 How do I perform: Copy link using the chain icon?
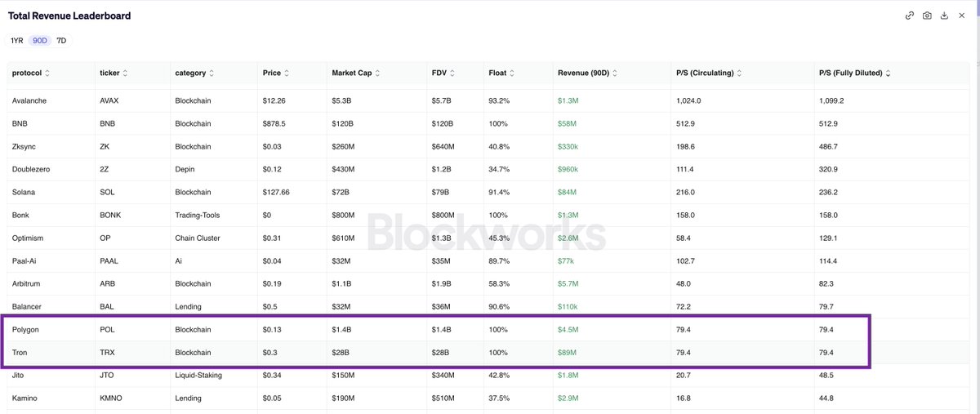(x=910, y=16)
